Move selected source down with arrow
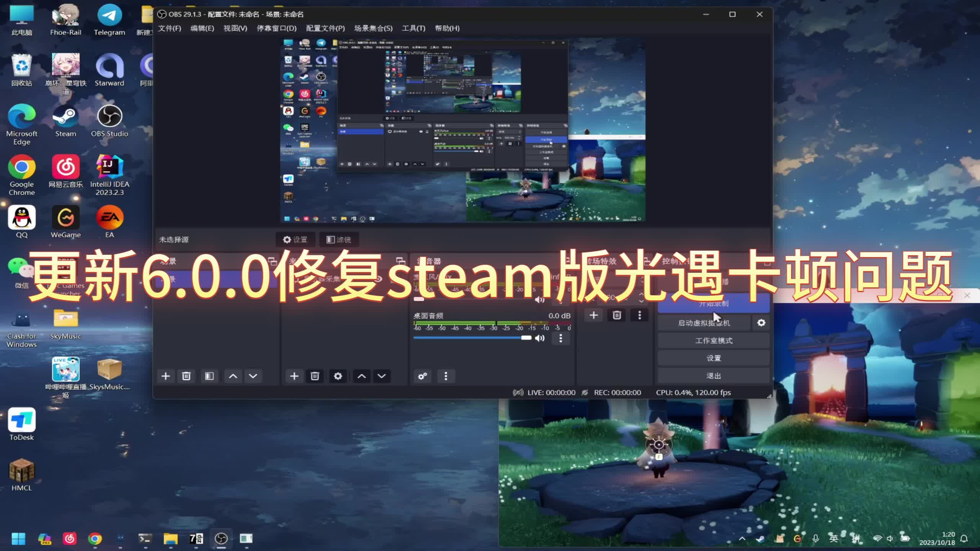The height and width of the screenshot is (551, 980). [x=382, y=376]
